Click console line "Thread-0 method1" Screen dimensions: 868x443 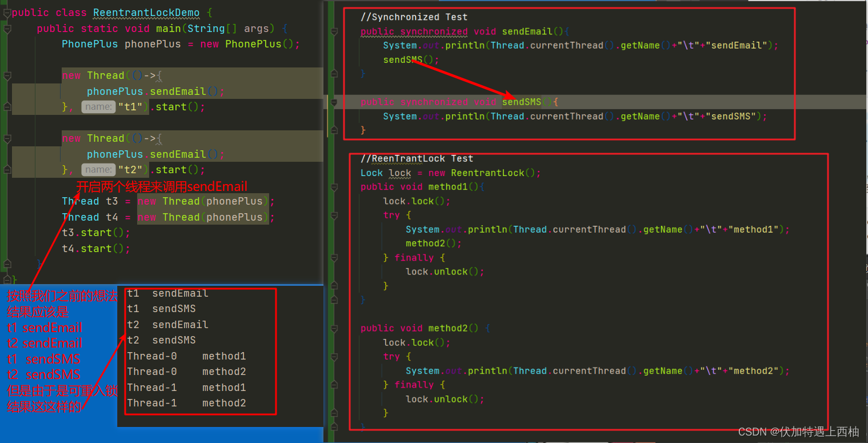(186, 356)
